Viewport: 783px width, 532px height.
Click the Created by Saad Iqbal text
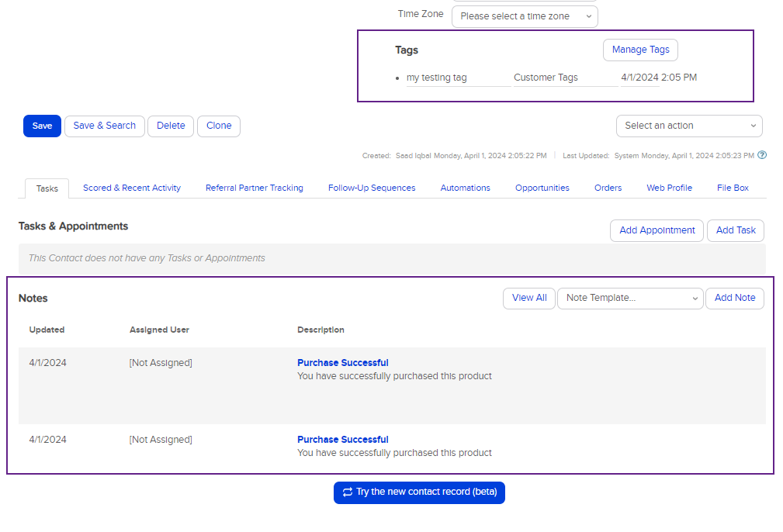(455, 156)
